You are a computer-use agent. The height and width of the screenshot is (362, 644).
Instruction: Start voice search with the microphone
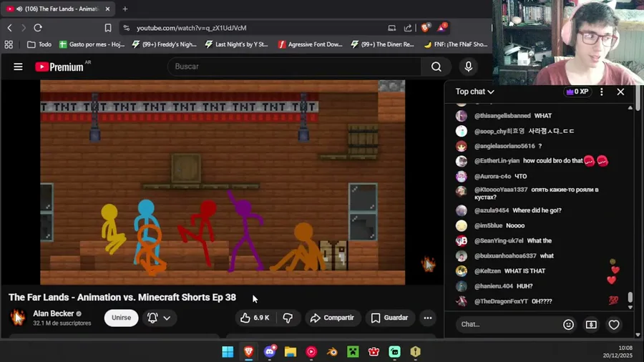tap(468, 67)
